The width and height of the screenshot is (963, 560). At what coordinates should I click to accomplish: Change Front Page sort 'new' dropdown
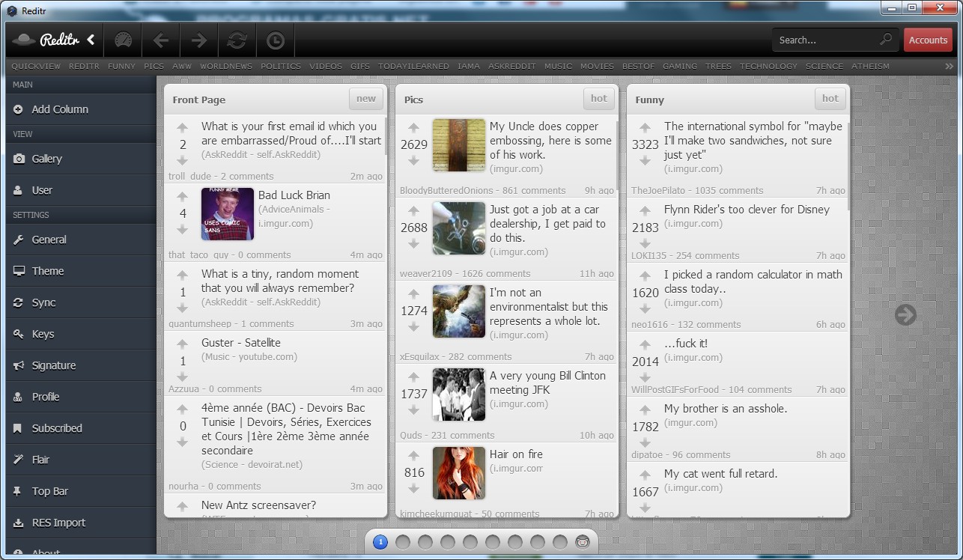366,98
